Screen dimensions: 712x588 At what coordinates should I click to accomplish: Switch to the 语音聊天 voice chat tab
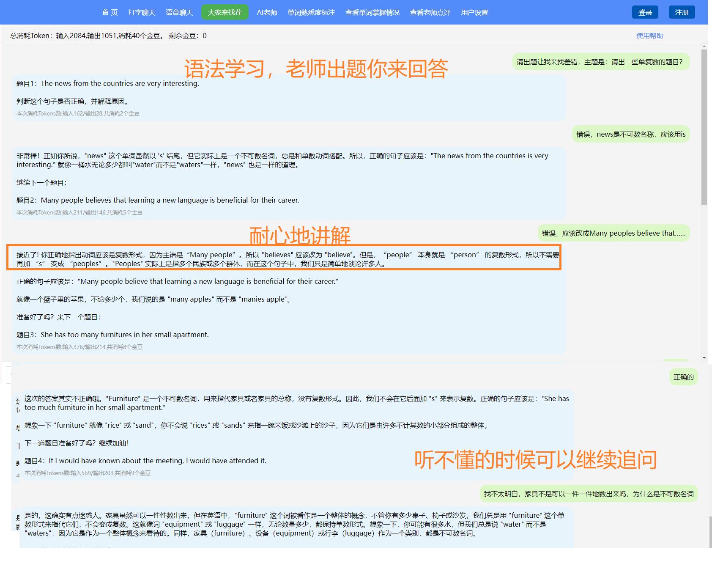coord(179,12)
